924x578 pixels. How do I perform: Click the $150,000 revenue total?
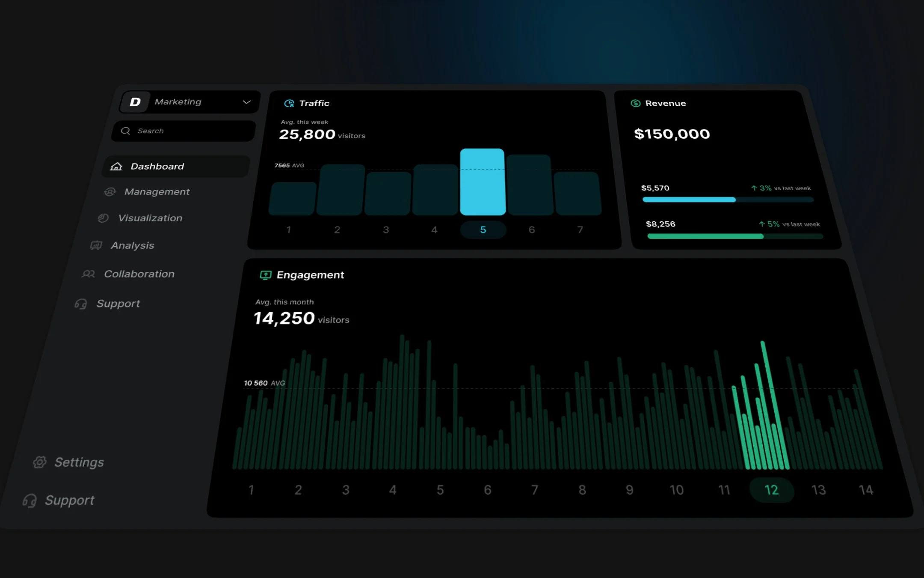672,134
